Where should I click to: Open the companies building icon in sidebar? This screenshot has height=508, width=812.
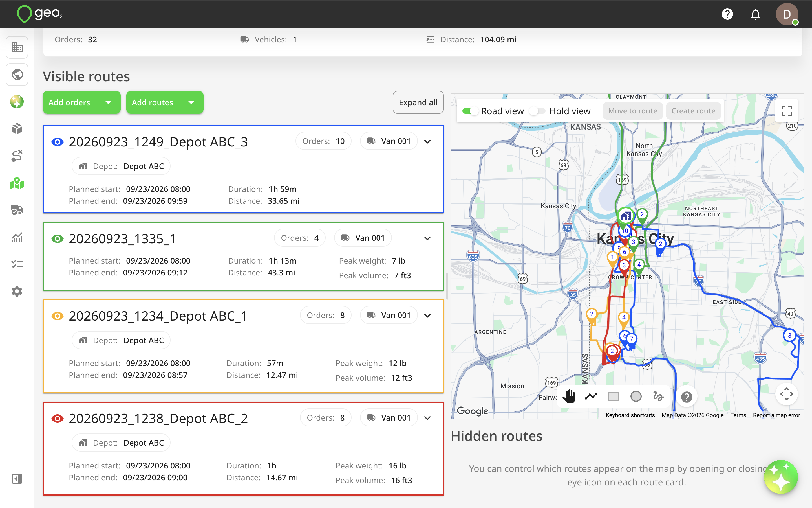[x=17, y=47]
